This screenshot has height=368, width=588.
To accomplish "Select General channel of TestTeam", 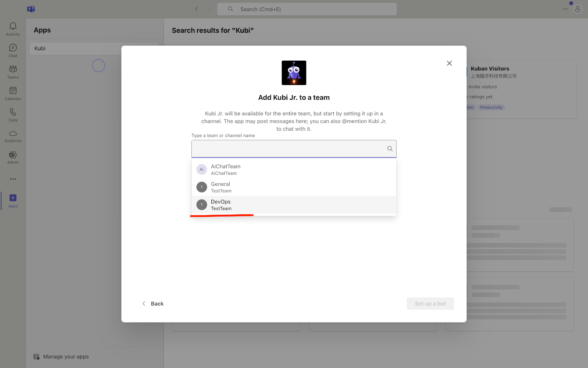I will point(294,187).
